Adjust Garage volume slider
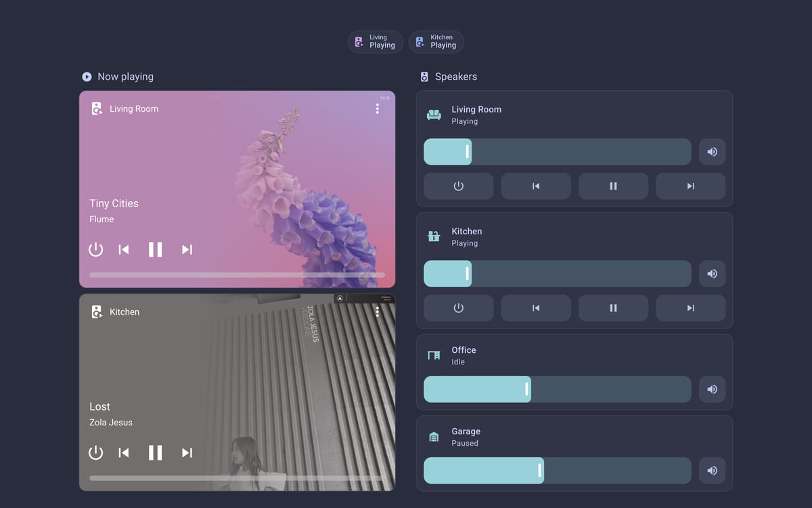The height and width of the screenshot is (508, 812). (558, 471)
